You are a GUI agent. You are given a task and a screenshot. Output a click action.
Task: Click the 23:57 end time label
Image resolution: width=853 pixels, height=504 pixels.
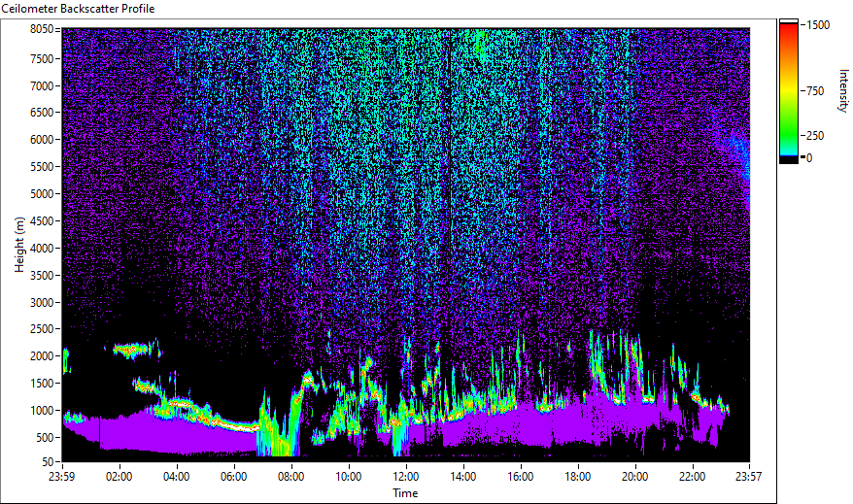click(x=749, y=477)
